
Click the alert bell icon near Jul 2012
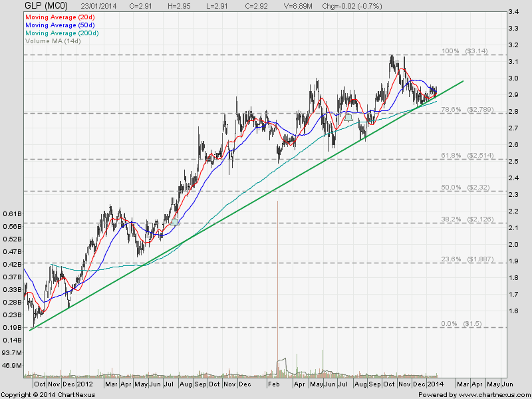[175, 222]
